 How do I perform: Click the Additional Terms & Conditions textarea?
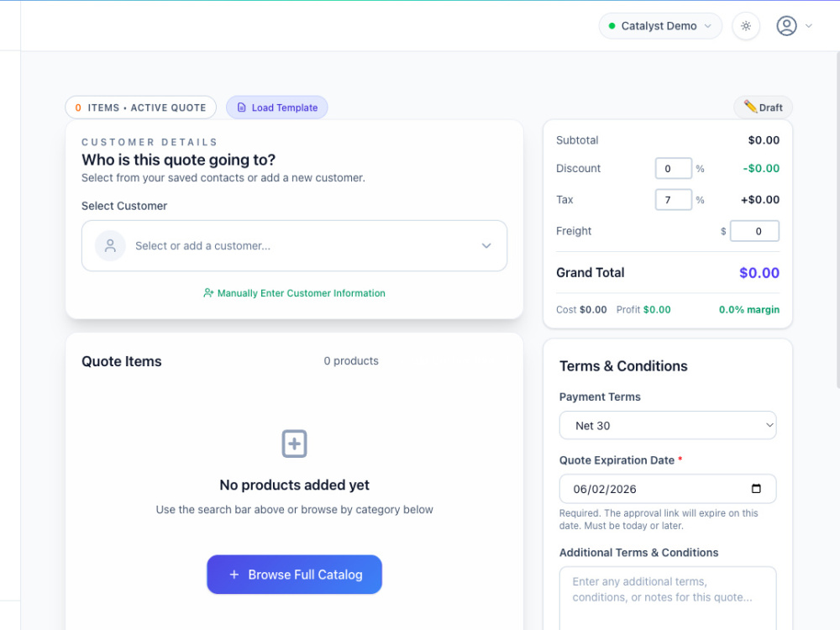point(668,598)
